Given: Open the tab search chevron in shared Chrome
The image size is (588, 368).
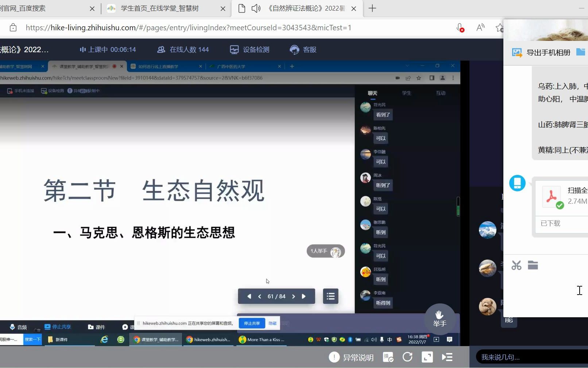Looking at the screenshot, I should point(407,66).
